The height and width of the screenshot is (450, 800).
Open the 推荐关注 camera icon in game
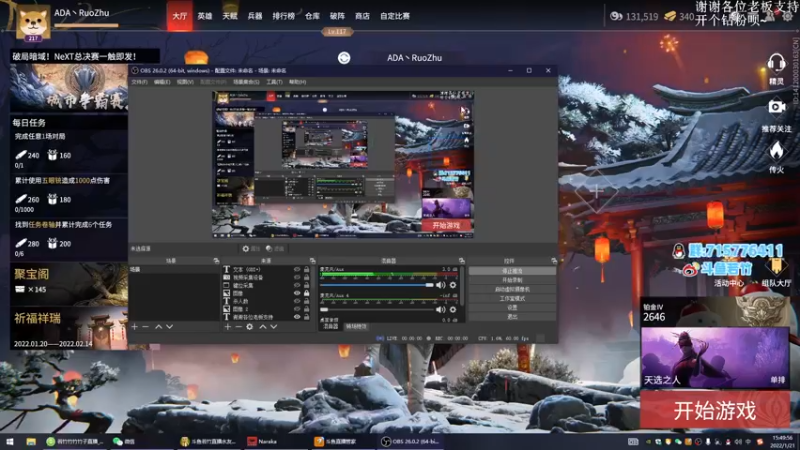[x=777, y=107]
